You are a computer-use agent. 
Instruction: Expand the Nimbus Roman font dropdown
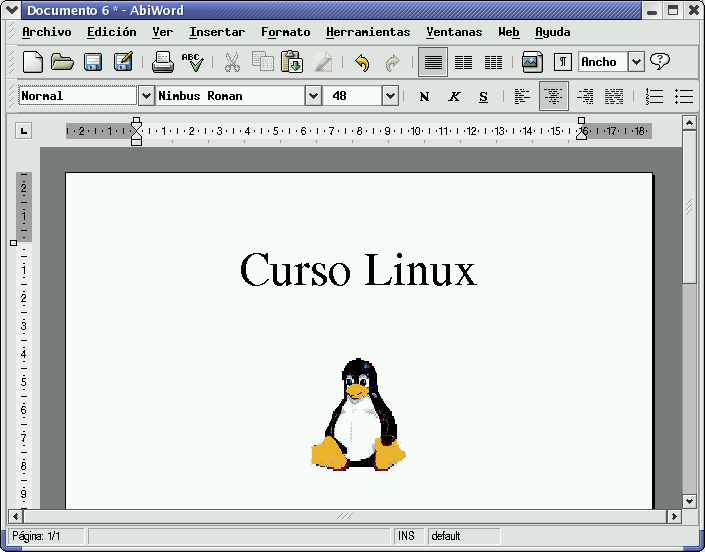point(313,96)
